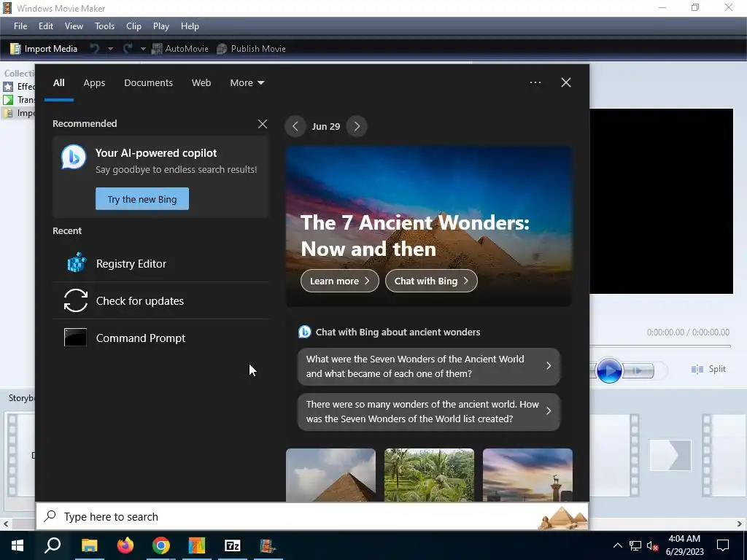The width and height of the screenshot is (747, 560).
Task: Click the storyboard scroll left arrow
Action: point(5,524)
